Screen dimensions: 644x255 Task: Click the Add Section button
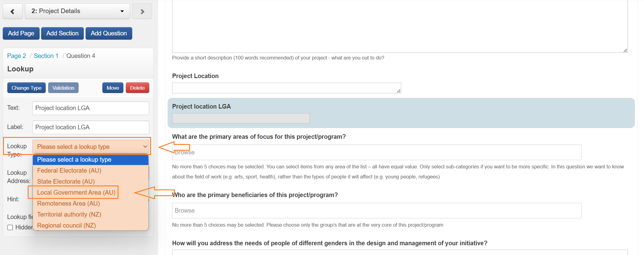(62, 33)
